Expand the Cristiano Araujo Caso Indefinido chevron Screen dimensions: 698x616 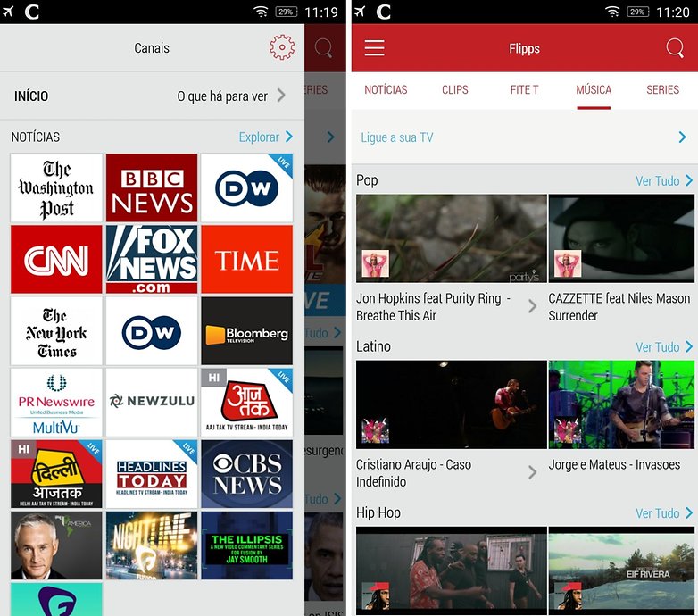532,472
